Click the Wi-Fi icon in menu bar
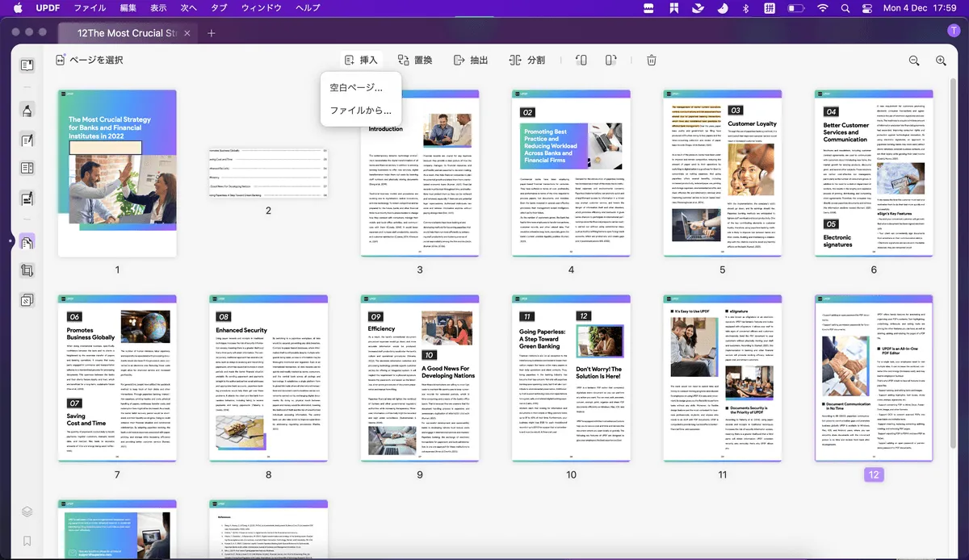The width and height of the screenshot is (969, 560). click(823, 8)
